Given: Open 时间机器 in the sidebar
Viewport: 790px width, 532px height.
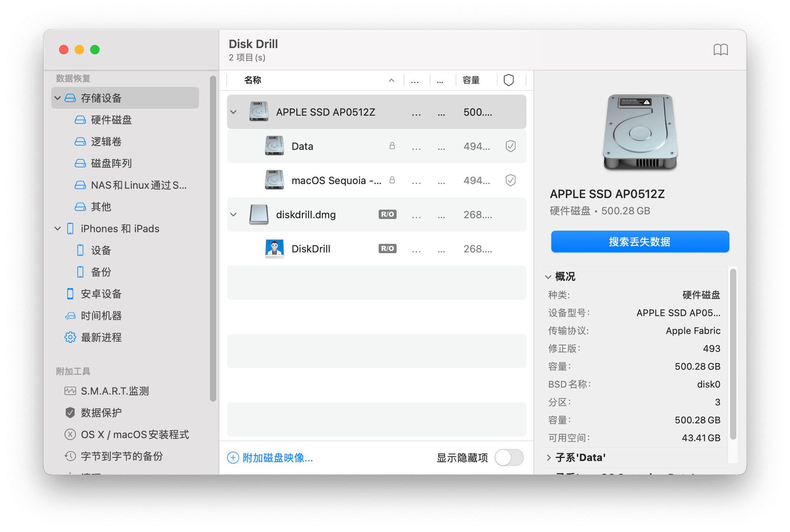Looking at the screenshot, I should [101, 316].
